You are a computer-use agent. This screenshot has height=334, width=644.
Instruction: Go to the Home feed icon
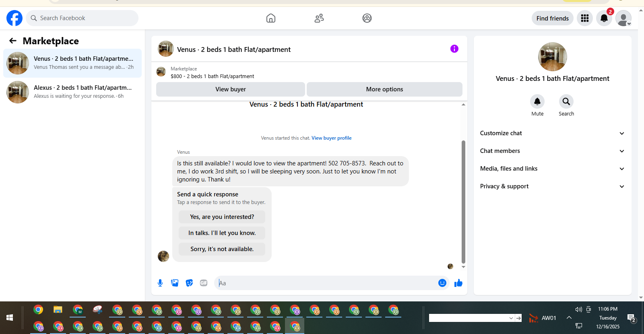point(271,18)
